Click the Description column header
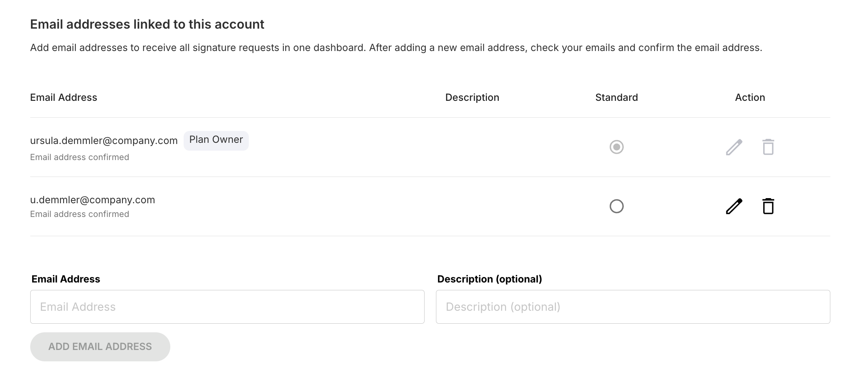The image size is (868, 379). (x=472, y=97)
